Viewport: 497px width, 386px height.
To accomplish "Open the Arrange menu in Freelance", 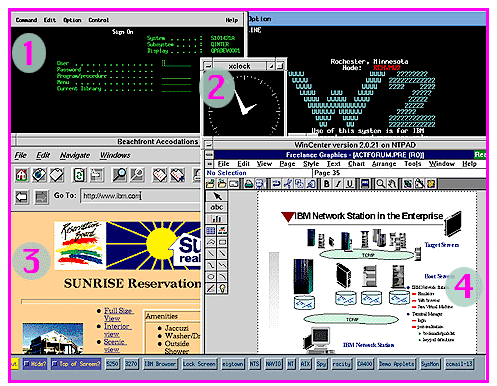I will (384, 164).
